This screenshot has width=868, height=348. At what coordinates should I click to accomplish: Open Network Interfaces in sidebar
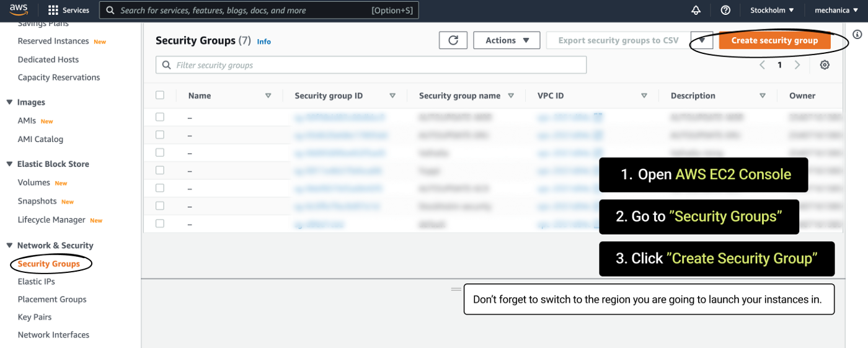click(x=53, y=335)
